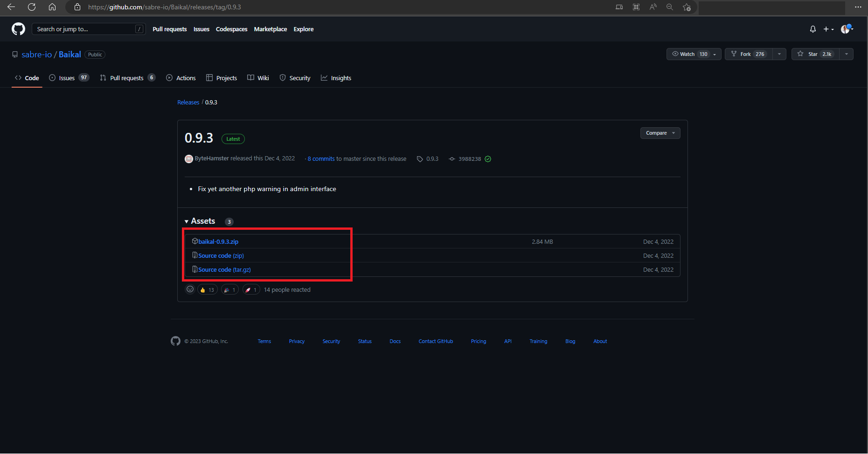Open the 0.9.3 tag link

pyautogui.click(x=428, y=159)
